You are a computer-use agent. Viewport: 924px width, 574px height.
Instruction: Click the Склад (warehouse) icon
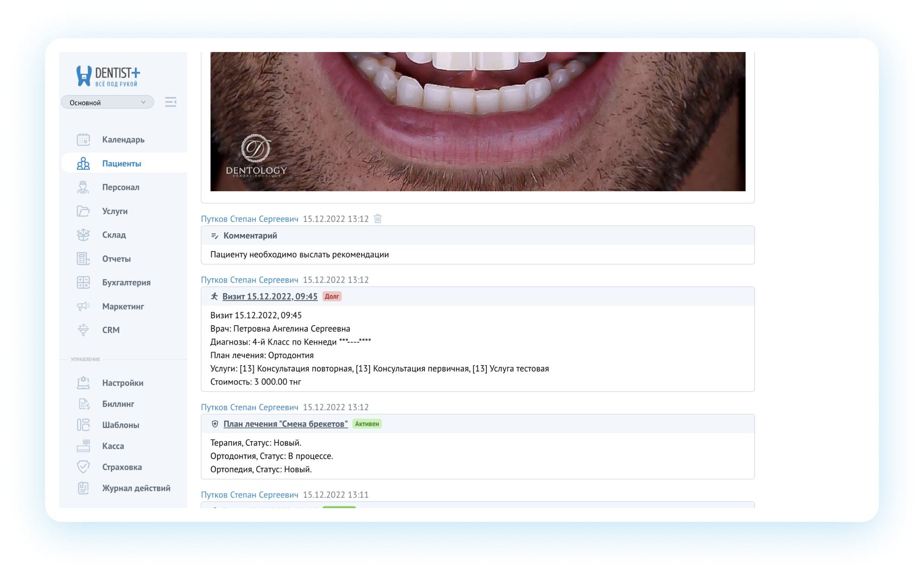83,235
